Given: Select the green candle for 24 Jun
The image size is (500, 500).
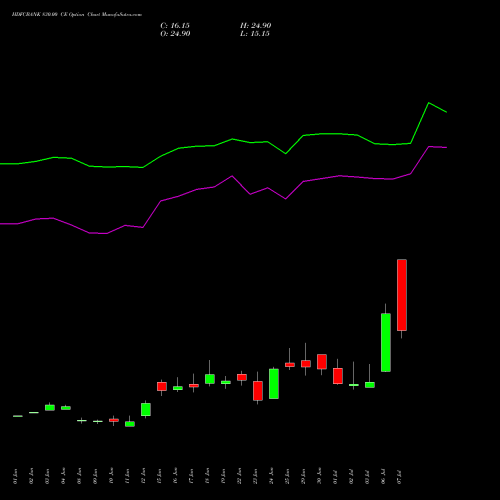Looking at the screenshot, I should tap(274, 384).
